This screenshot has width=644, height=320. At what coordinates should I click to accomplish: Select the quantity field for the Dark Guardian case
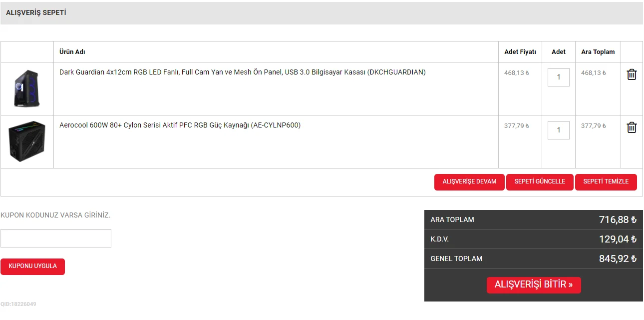558,77
